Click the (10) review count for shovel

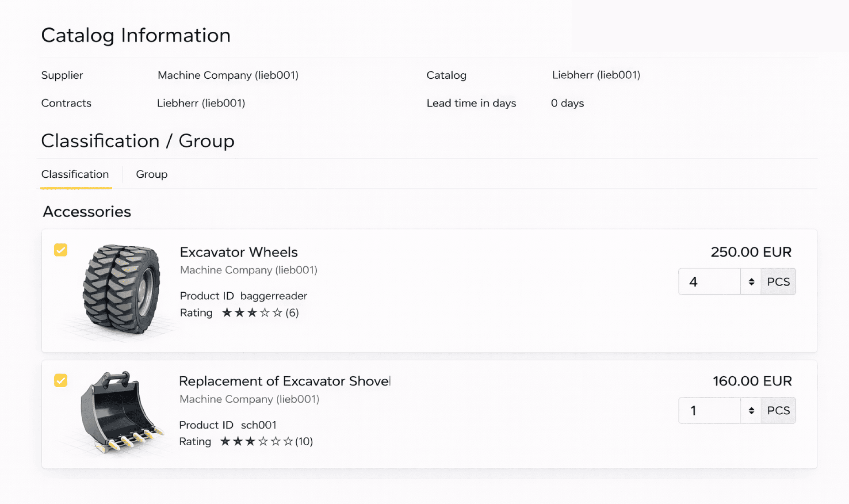(304, 442)
